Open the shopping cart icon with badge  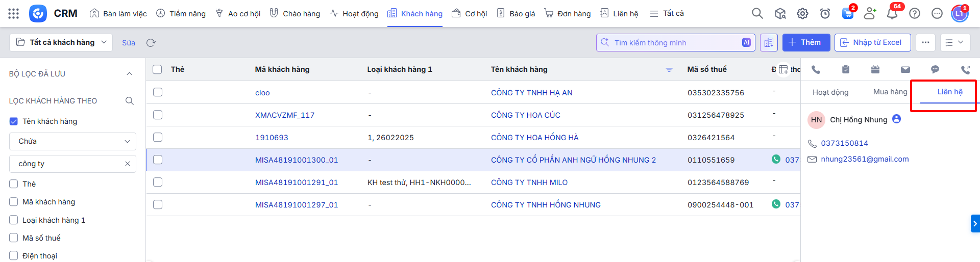847,14
